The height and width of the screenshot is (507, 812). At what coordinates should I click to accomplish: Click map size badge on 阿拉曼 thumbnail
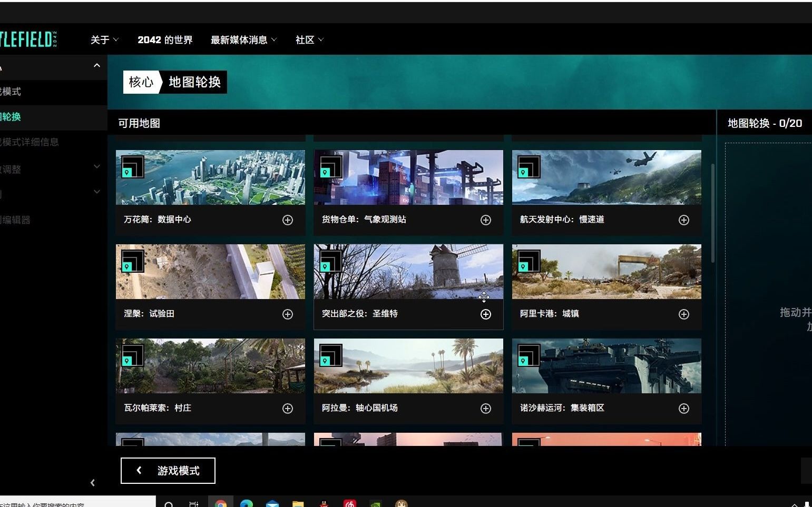pos(331,355)
